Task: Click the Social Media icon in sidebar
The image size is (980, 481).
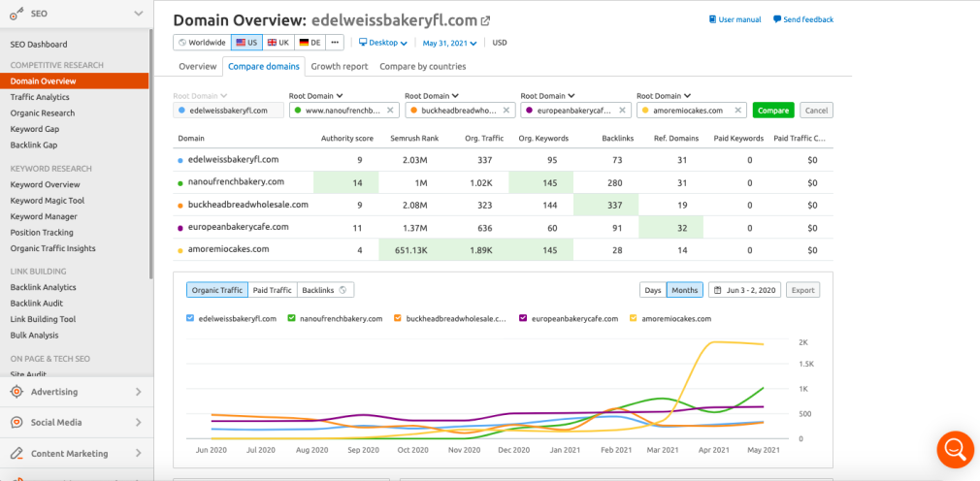Action: point(16,423)
